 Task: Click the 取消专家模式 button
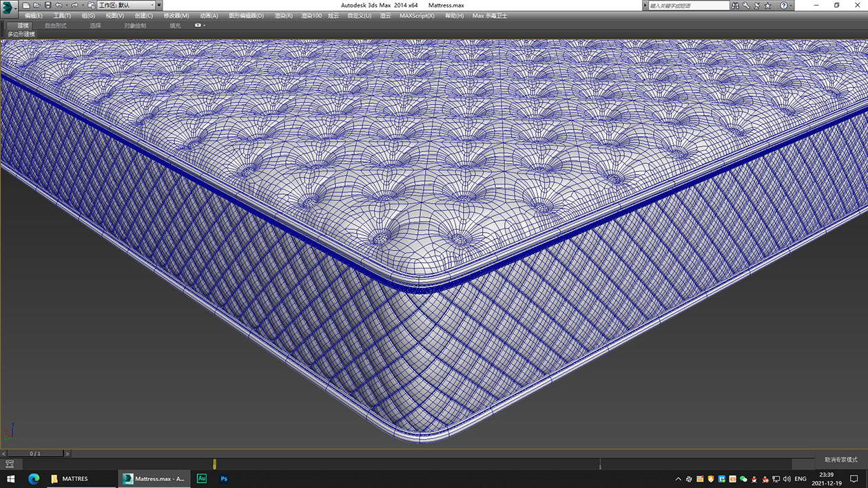click(841, 460)
